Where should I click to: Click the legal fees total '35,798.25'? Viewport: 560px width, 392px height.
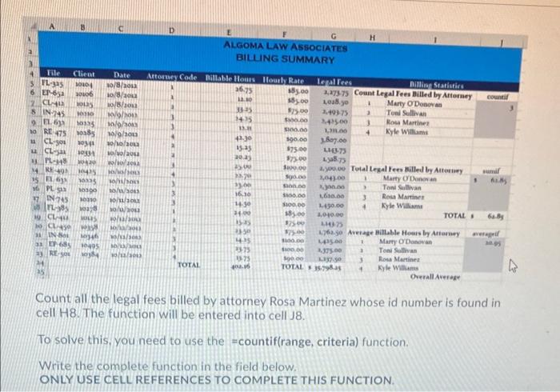pyautogui.click(x=325, y=267)
